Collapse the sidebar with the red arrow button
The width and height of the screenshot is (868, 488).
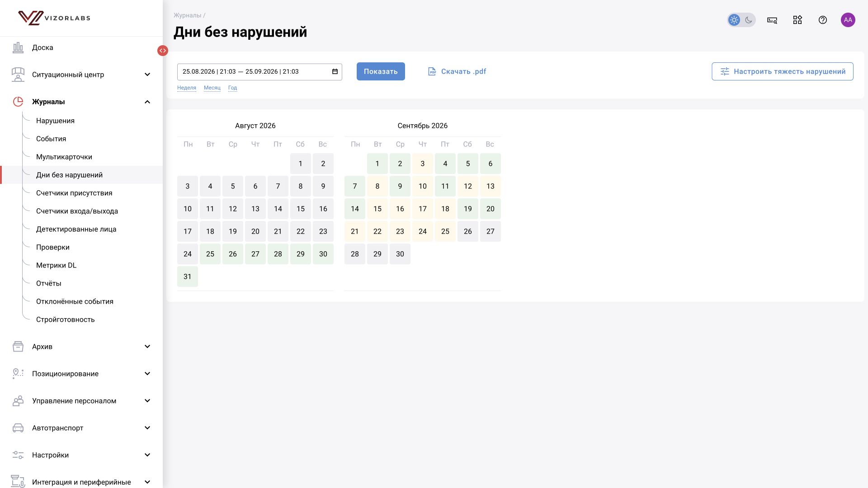(163, 51)
